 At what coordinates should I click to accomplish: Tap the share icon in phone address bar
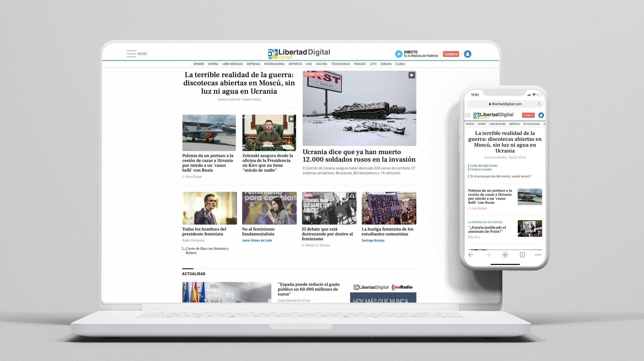point(539,104)
